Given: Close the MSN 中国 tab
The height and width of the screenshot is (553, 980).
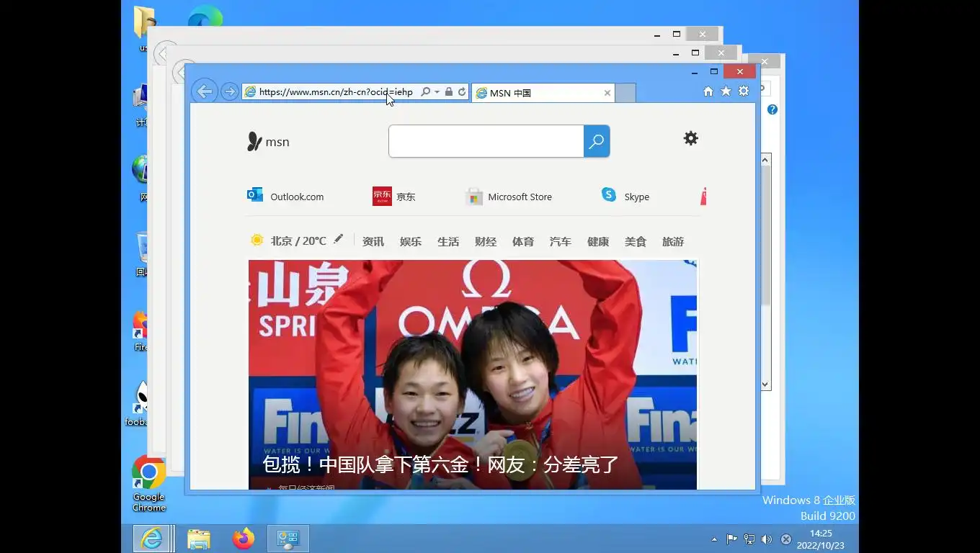Looking at the screenshot, I should [607, 93].
